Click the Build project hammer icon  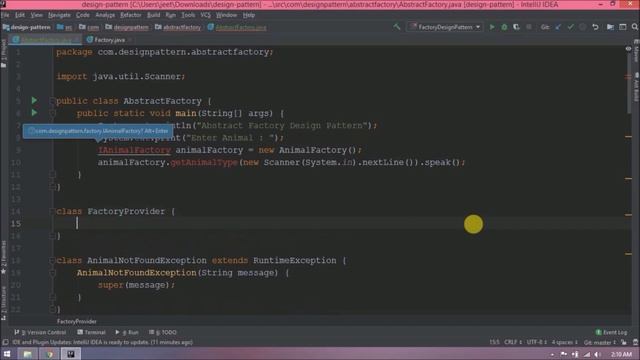396,27
